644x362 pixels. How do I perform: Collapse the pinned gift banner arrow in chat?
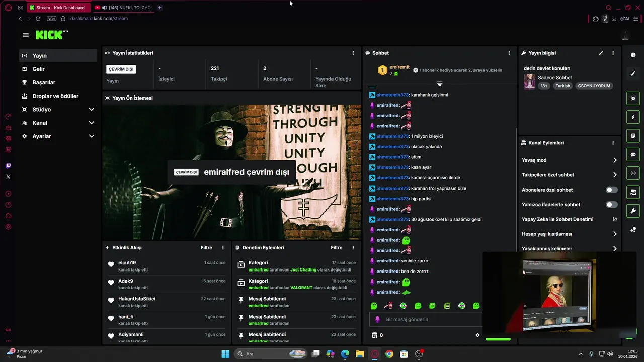coord(439,84)
